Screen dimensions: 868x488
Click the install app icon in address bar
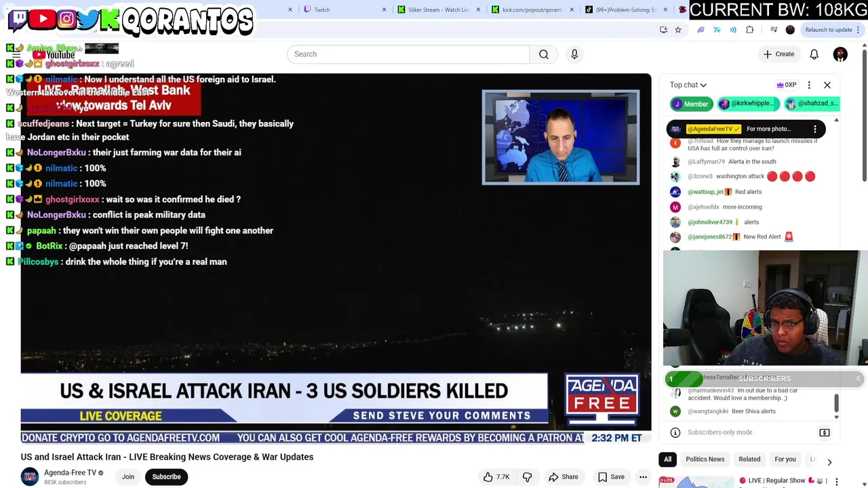click(663, 30)
